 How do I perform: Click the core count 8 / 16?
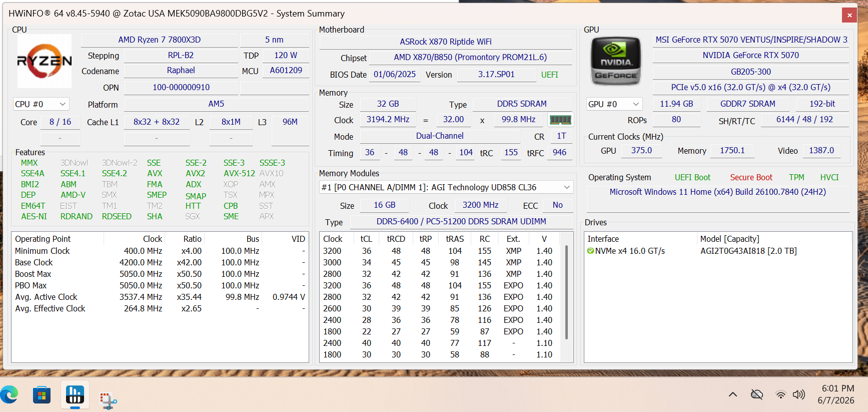click(x=60, y=122)
